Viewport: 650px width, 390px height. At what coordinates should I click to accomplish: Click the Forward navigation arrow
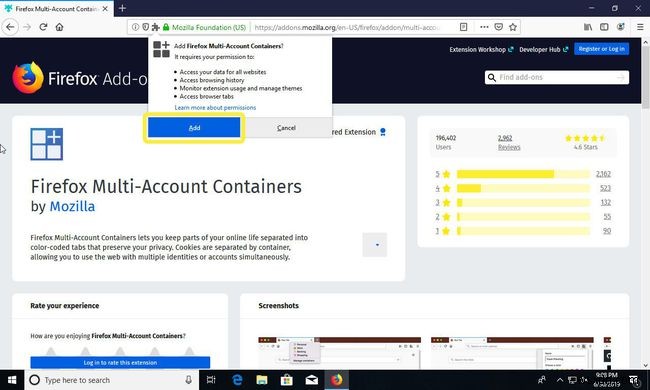pyautogui.click(x=27, y=27)
